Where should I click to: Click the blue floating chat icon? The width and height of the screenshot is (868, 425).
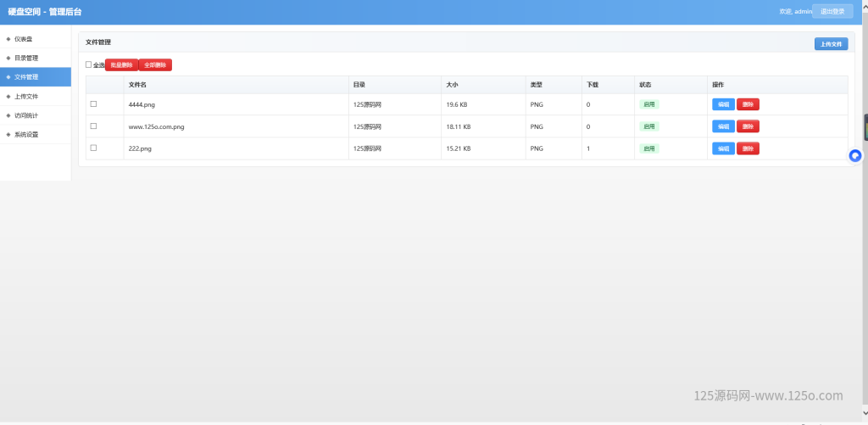pyautogui.click(x=855, y=155)
